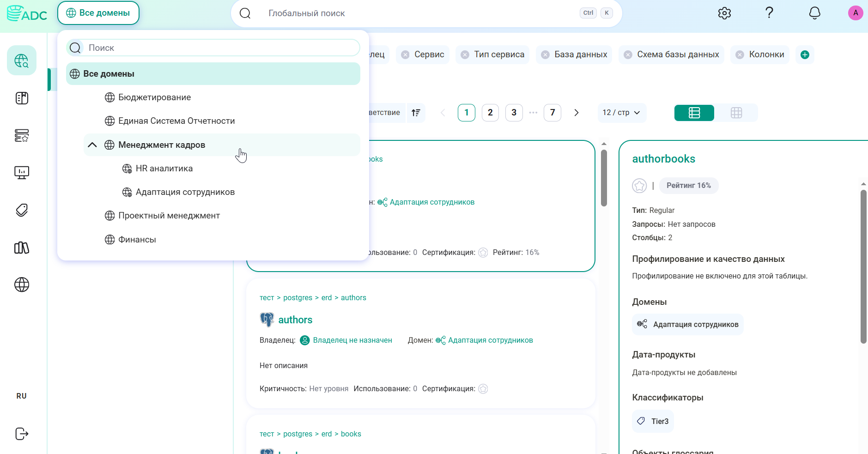
Task: Select the Бюджетирование domain
Action: point(154,97)
